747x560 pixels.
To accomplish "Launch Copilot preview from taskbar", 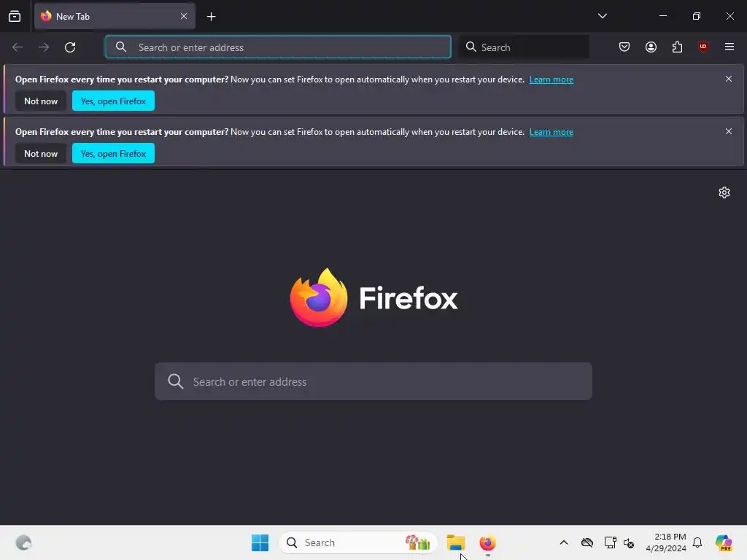I will click(724, 542).
